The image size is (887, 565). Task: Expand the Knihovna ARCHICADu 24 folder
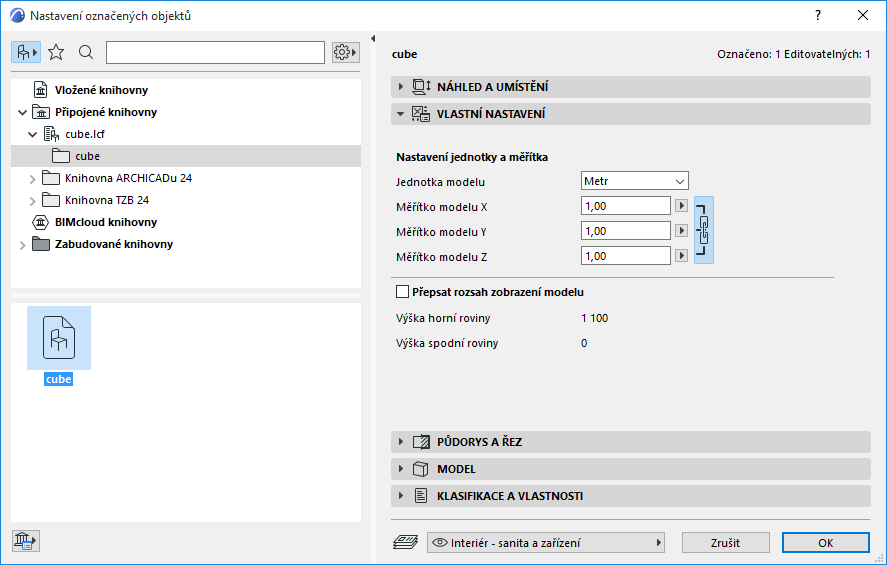tap(32, 178)
